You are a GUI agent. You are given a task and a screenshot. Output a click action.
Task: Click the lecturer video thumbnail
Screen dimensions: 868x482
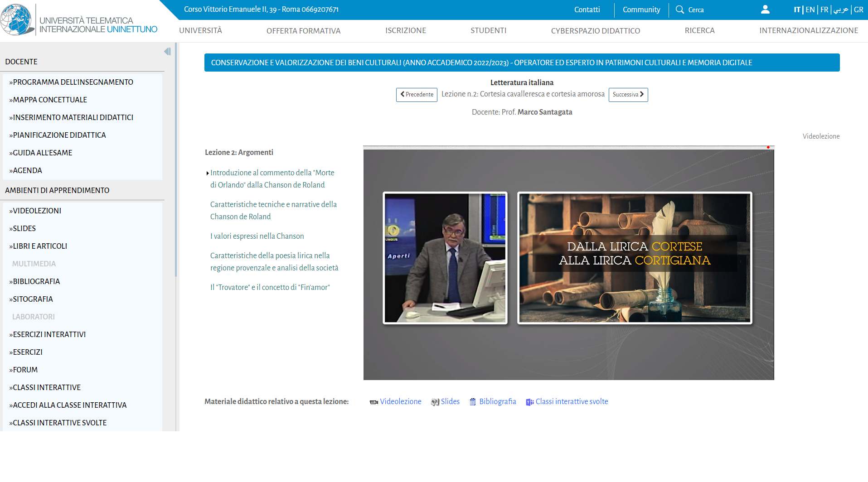(445, 257)
